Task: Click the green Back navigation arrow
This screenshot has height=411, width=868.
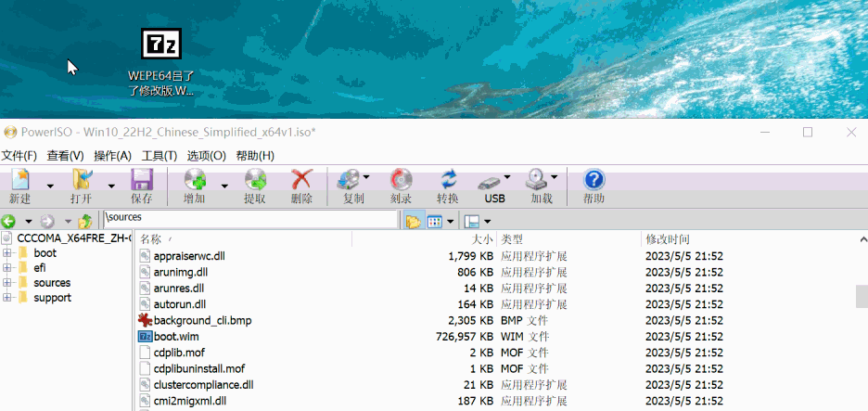Action: [8, 222]
